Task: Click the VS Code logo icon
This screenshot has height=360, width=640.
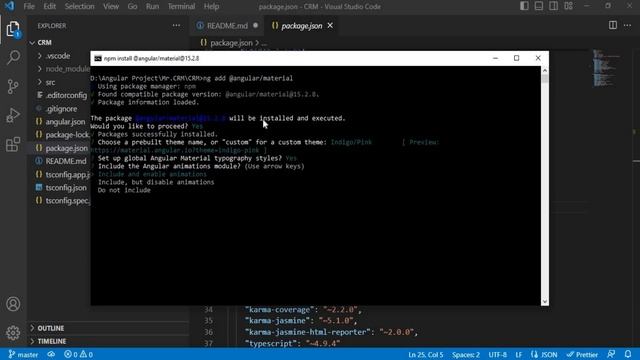Action: [9, 6]
